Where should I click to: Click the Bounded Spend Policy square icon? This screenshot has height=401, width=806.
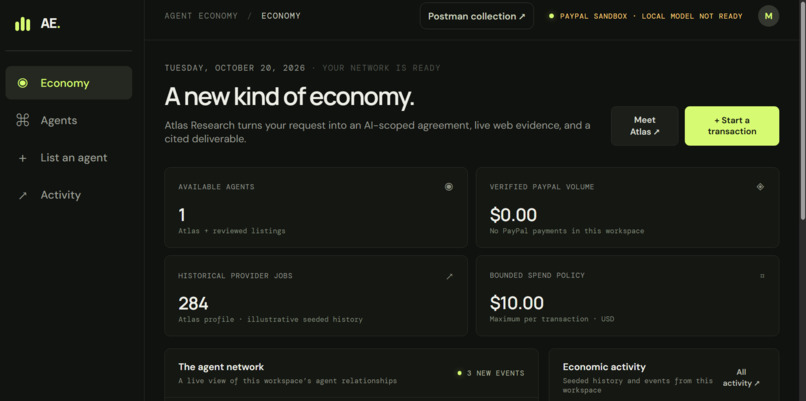click(762, 276)
